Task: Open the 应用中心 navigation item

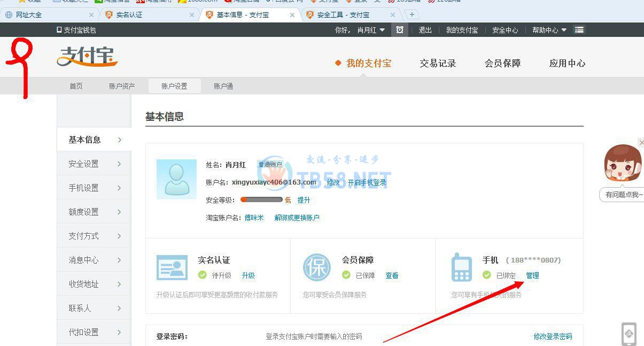Action: point(567,63)
